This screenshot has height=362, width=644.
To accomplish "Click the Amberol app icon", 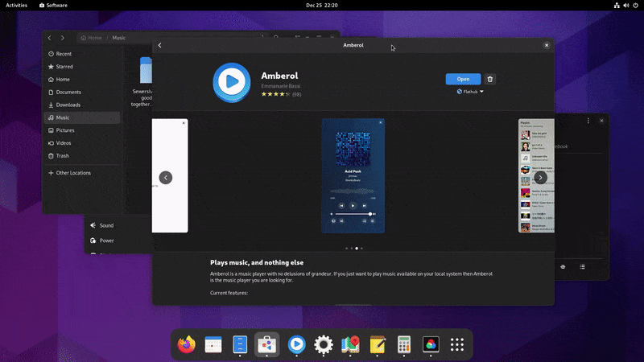I will tap(232, 83).
